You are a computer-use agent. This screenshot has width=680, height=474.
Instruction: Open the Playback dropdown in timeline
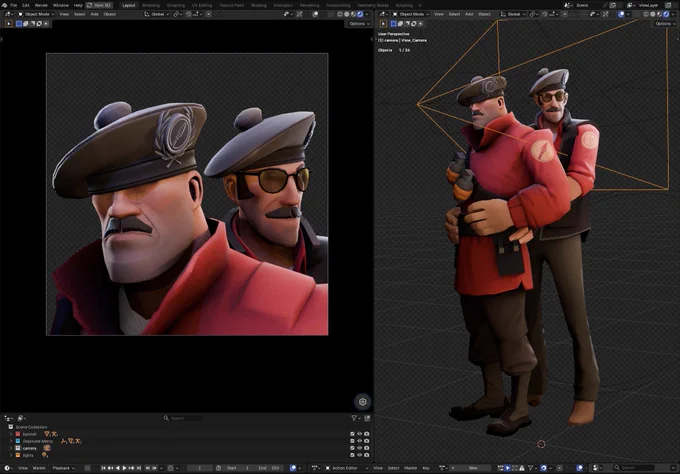pos(63,468)
